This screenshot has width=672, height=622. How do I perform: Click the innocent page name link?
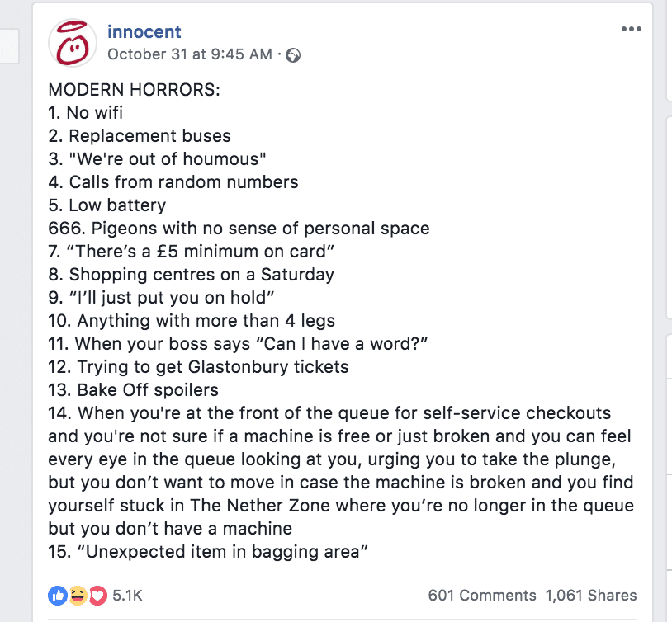[144, 31]
